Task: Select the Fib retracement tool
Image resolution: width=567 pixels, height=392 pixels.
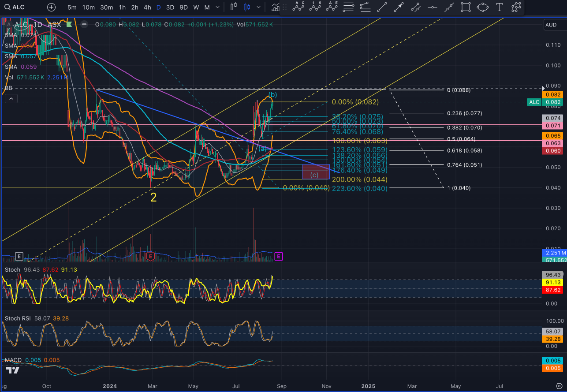Action: [x=348, y=7]
